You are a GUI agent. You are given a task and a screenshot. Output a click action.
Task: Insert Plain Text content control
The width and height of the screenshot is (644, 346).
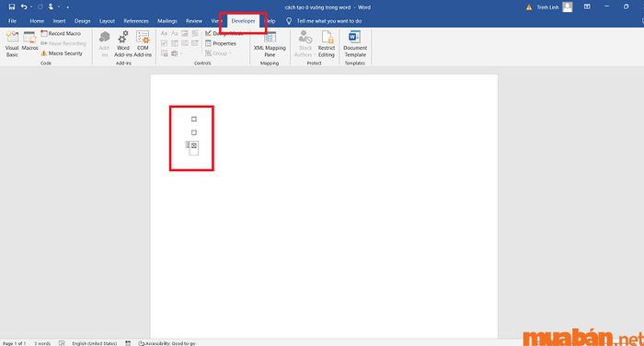tap(175, 33)
